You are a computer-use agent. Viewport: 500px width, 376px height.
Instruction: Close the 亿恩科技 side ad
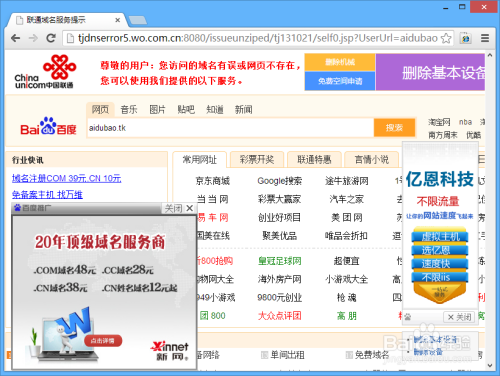pyautogui.click(x=459, y=317)
